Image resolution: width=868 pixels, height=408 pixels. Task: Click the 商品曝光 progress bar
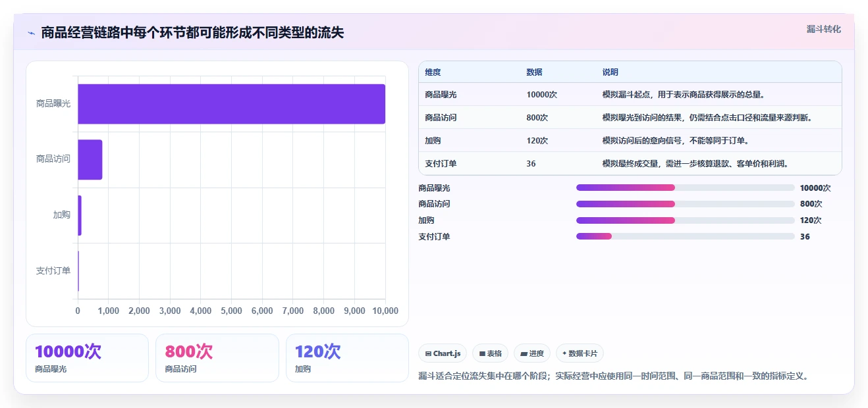[x=686, y=188]
